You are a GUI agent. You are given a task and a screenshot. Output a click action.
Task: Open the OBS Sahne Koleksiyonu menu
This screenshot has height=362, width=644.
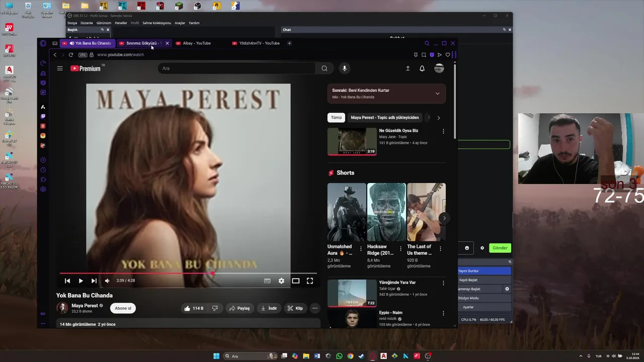coord(156,23)
